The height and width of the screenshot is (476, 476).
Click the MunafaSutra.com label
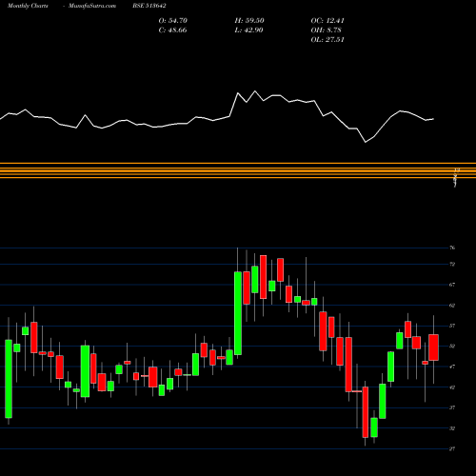(92, 6)
